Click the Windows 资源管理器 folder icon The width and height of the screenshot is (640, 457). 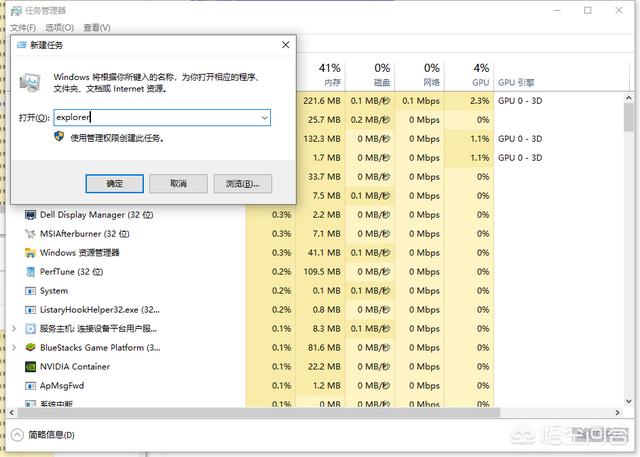(x=30, y=253)
